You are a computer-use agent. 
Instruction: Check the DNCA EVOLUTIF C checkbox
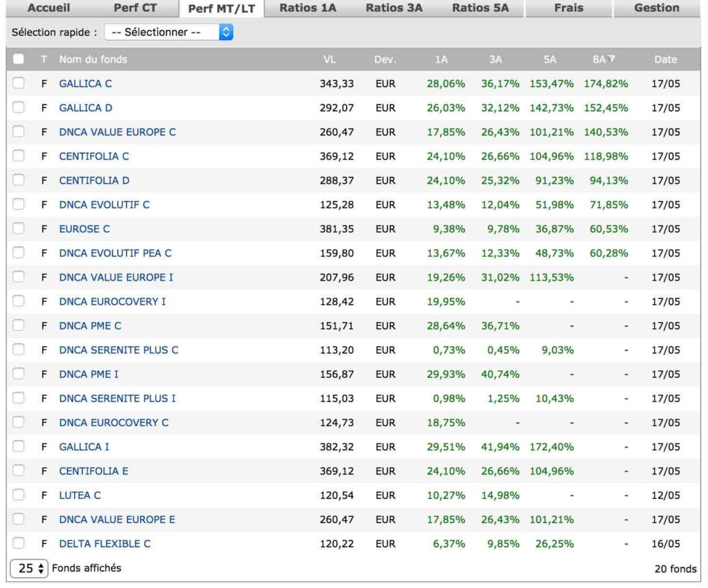point(19,205)
